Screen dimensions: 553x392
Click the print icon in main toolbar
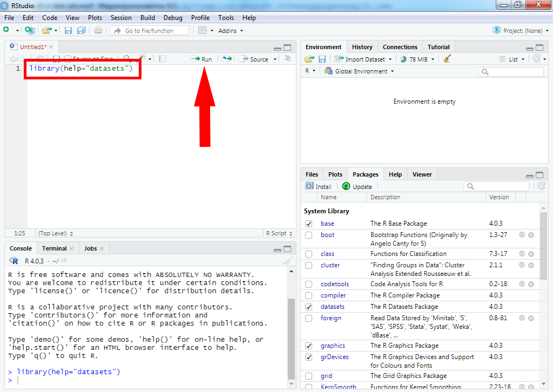point(98,31)
